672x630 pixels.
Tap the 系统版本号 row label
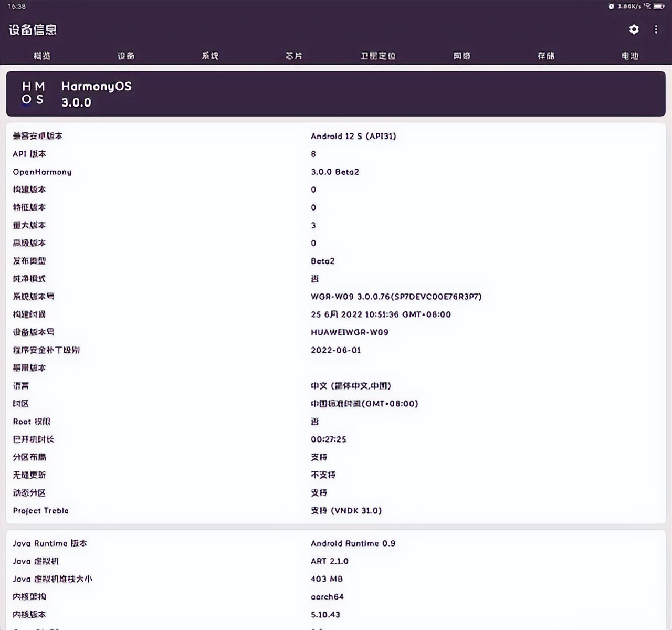pyautogui.click(x=33, y=297)
